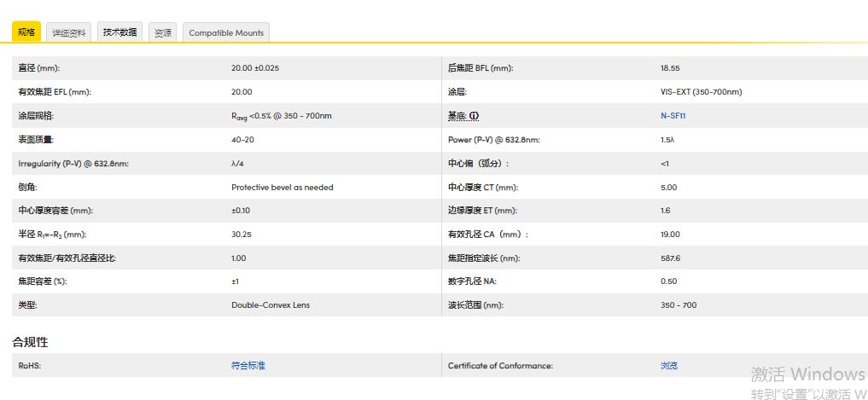Click the 有效焦距 EFL (mm) label
868x400 pixels.
[x=55, y=92]
